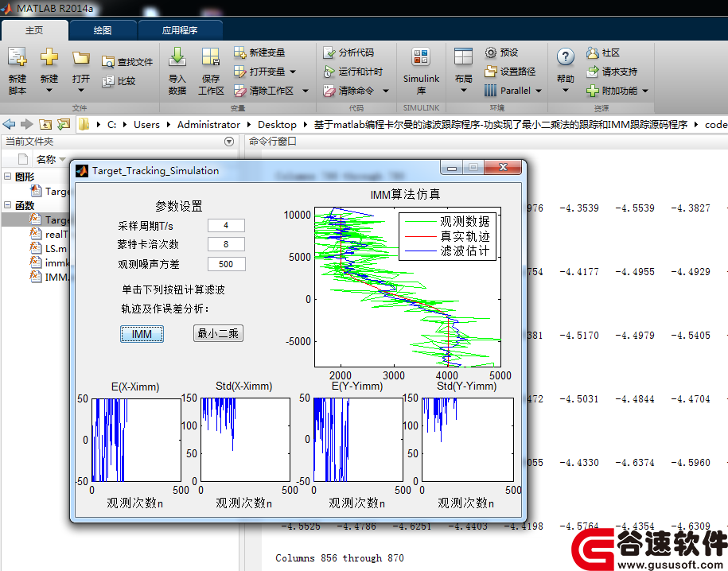
Task: Click the Parallel icon
Action: pyautogui.click(x=491, y=91)
